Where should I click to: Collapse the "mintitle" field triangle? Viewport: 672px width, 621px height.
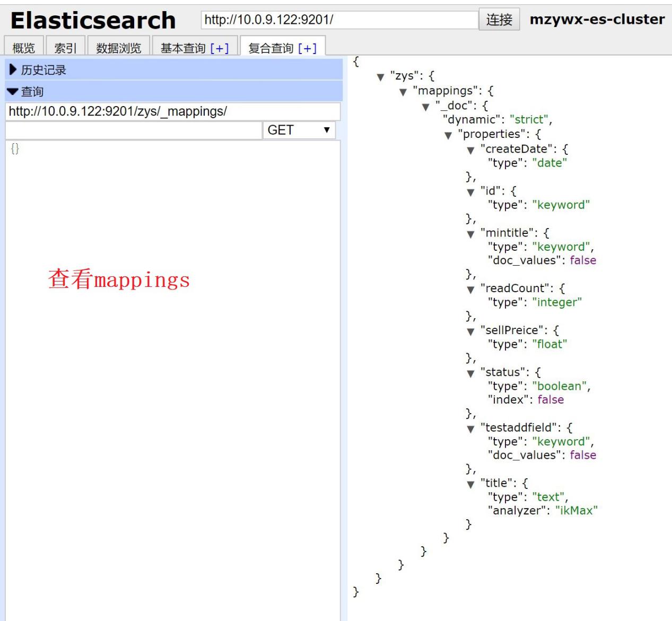coord(470,234)
